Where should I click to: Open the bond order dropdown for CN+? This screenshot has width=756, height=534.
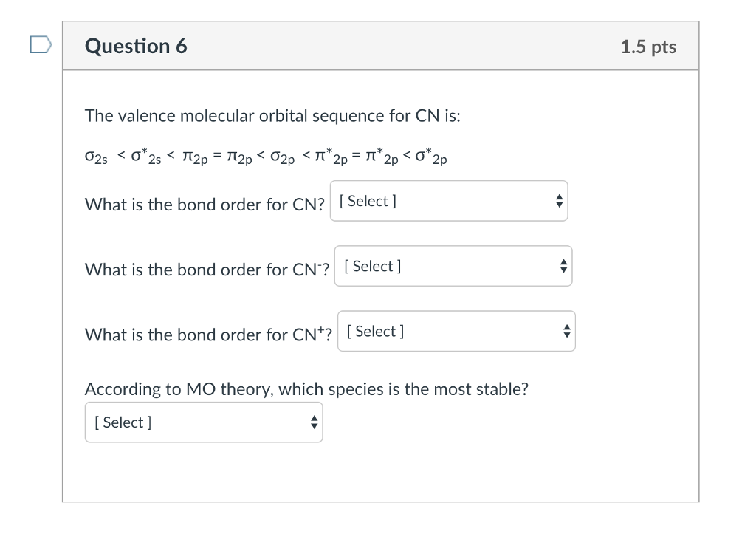coord(456,331)
